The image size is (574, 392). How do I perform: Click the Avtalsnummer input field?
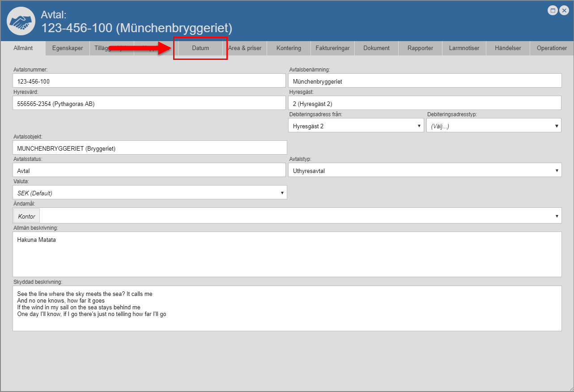pos(149,81)
